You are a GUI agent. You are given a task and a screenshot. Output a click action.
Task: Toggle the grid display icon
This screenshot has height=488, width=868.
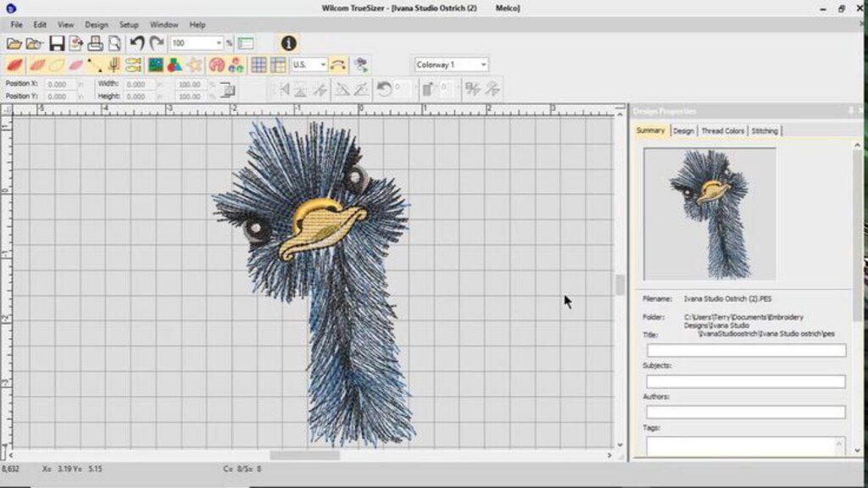pos(259,64)
